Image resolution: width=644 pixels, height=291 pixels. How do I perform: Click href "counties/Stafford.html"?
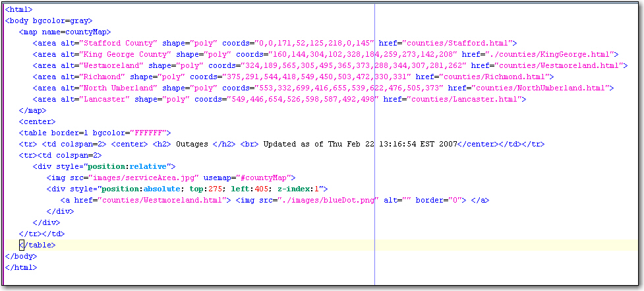(457, 43)
